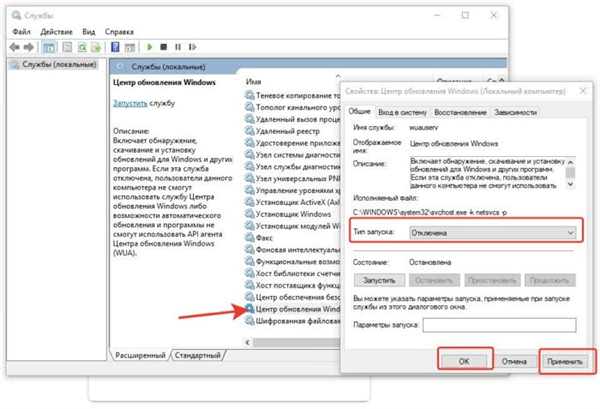
Task: Click the Back arrow in Services toolbar
Action: [15, 47]
